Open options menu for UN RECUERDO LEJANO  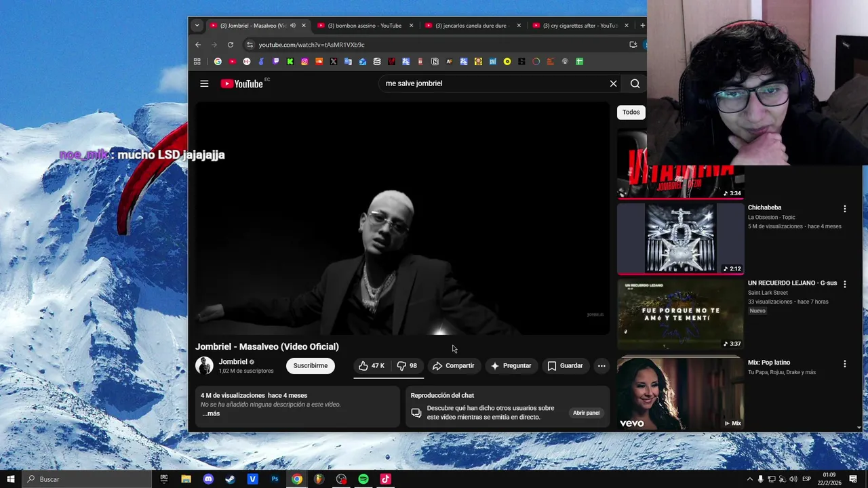click(844, 284)
